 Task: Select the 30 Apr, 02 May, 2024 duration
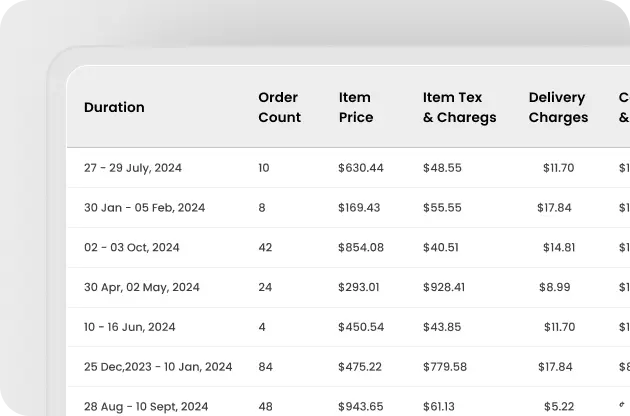tap(142, 287)
